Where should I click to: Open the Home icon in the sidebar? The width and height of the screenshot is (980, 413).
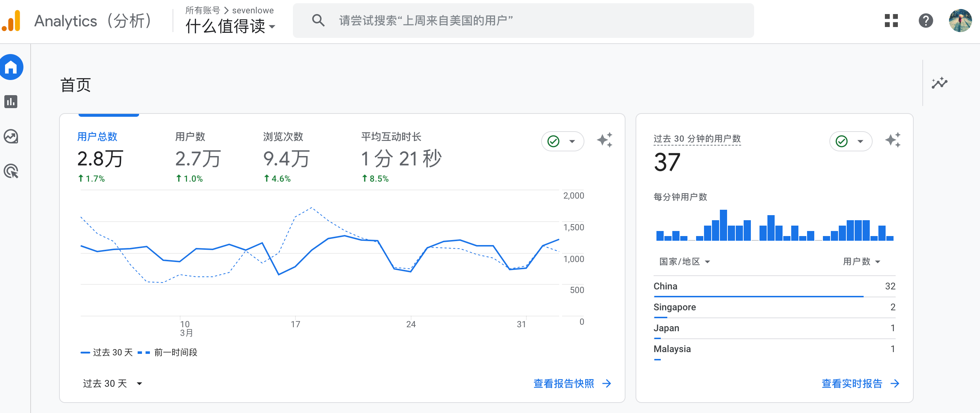pos(12,67)
